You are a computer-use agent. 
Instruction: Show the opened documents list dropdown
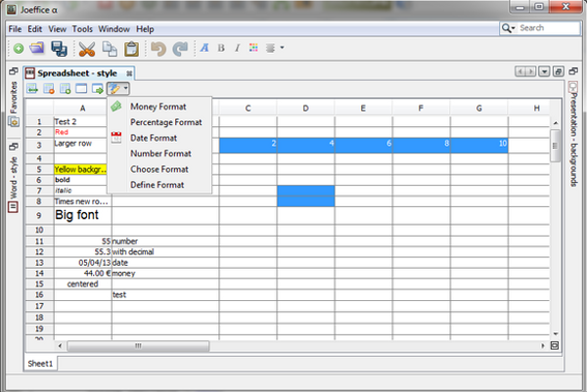click(544, 71)
